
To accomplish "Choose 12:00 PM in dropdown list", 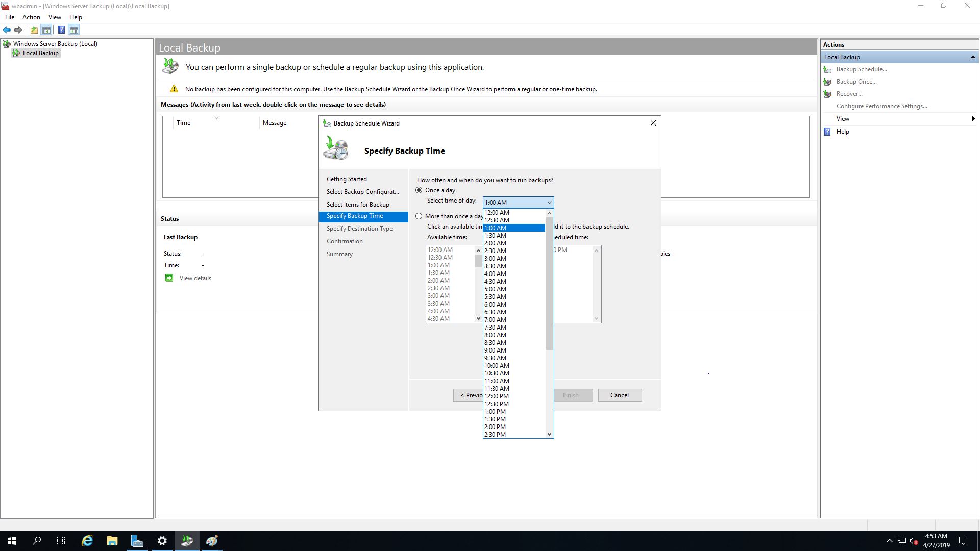I will click(x=514, y=396).
